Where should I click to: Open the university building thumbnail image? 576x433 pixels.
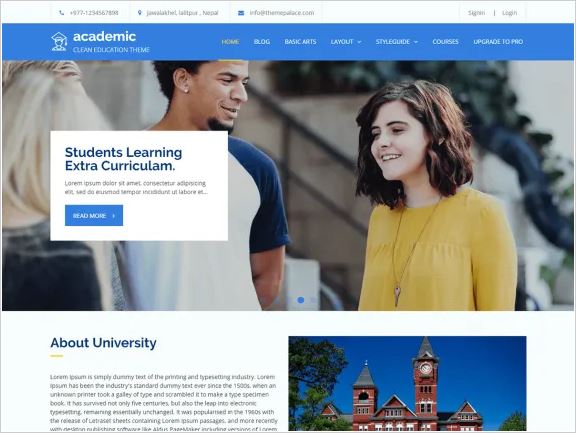407,383
